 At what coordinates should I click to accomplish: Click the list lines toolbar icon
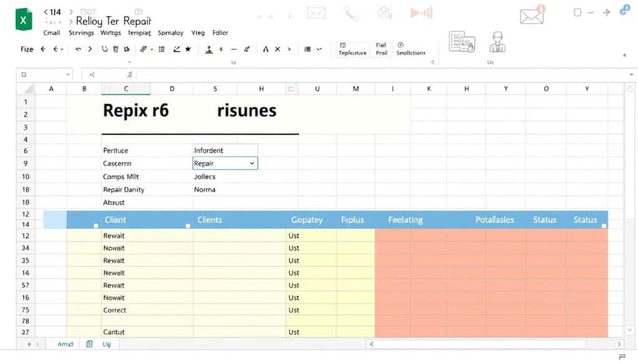(308, 49)
